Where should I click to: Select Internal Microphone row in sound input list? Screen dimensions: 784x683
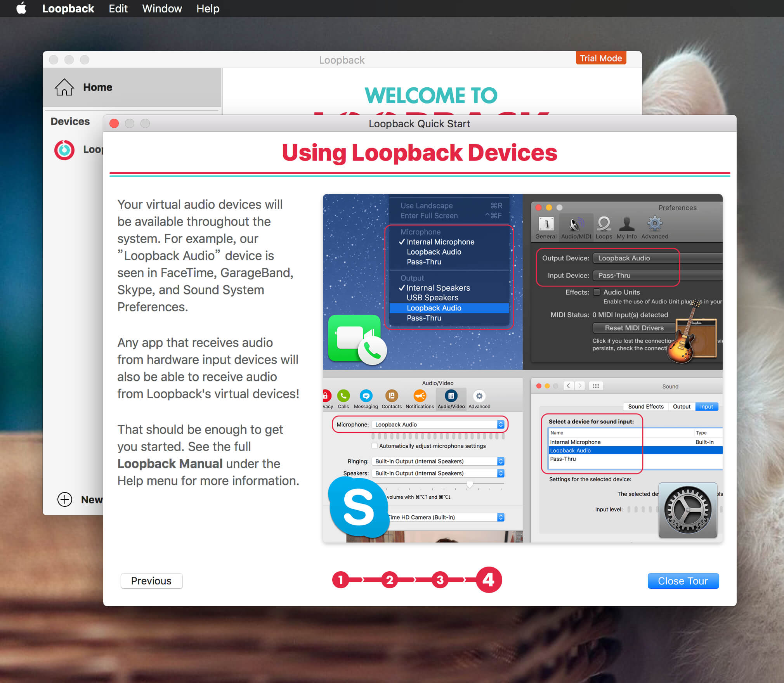(x=635, y=442)
